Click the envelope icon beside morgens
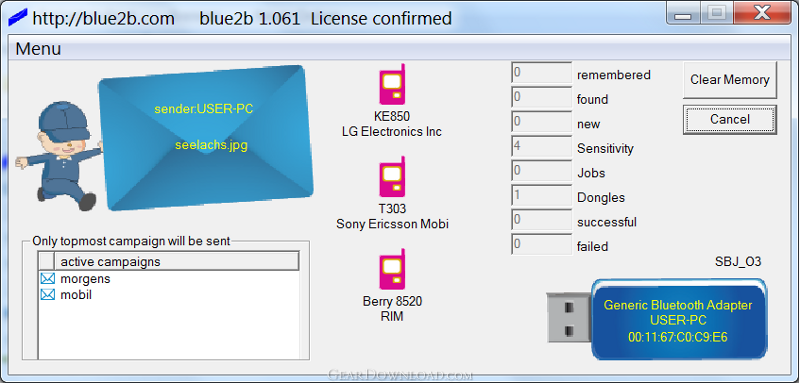Image resolution: width=800 pixels, height=383 pixels. point(47,279)
